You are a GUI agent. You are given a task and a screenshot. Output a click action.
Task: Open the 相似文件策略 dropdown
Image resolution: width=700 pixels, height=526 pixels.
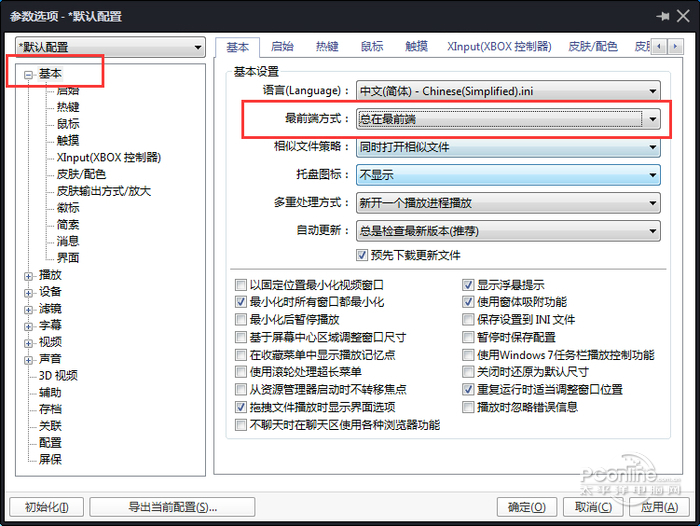508,147
